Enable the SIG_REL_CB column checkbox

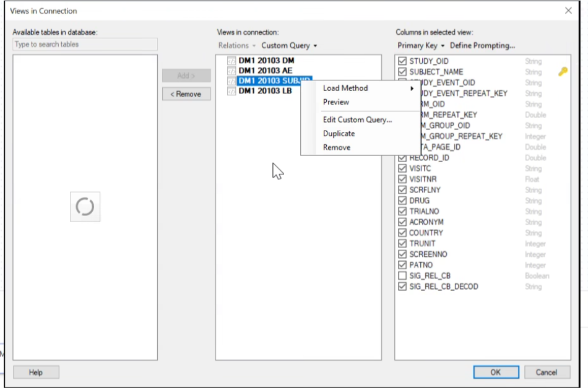click(x=402, y=276)
